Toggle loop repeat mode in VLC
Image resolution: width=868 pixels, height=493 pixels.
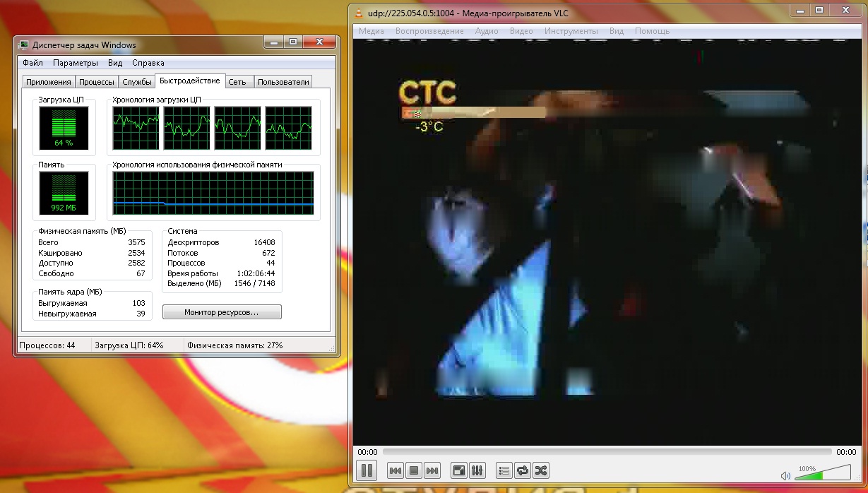(x=523, y=470)
